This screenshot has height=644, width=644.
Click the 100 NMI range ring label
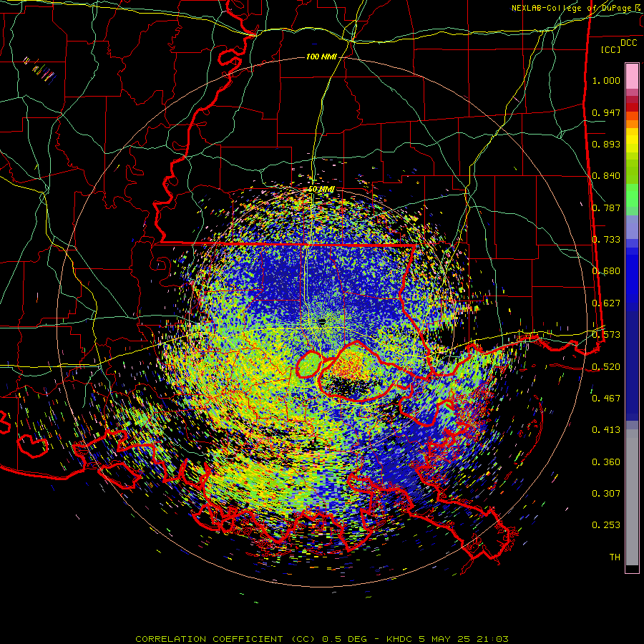(321, 57)
